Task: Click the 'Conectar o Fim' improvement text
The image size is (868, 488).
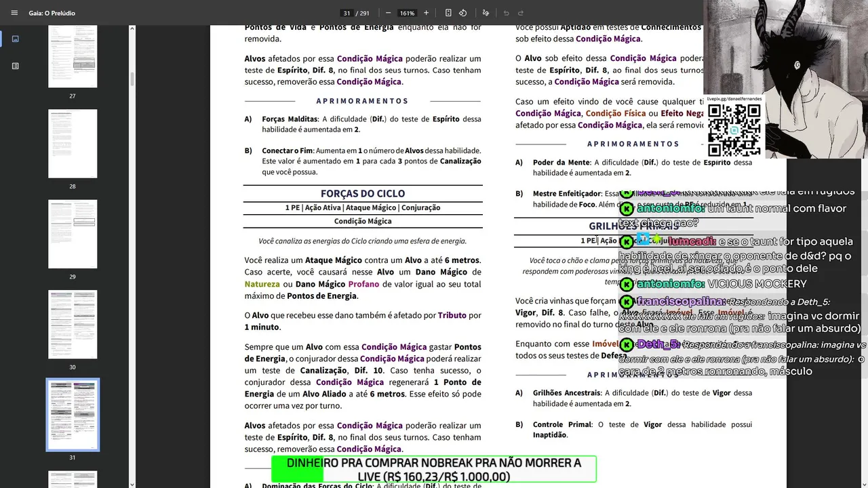Action: [288, 150]
